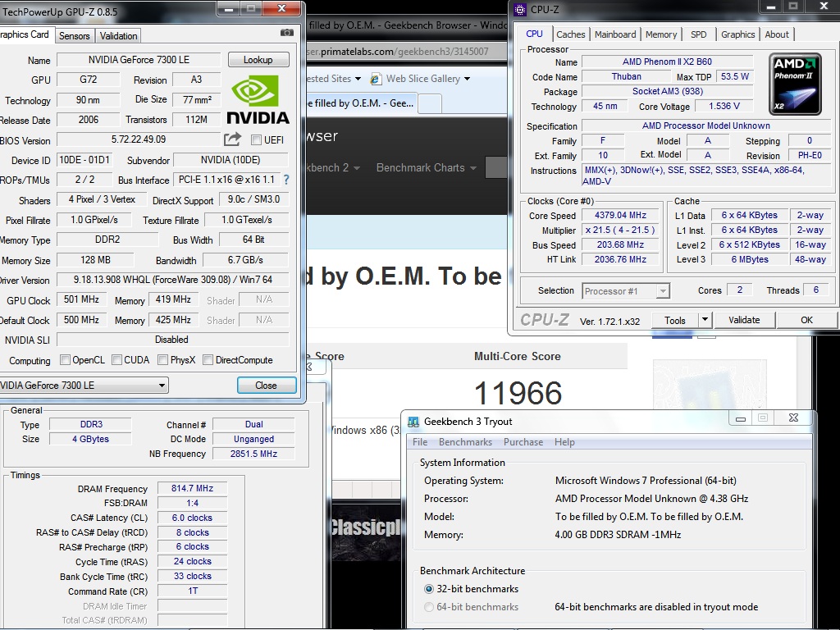Click the Specification field AMD Processor Model Unknown
This screenshot has width=840, height=630.
point(706,126)
